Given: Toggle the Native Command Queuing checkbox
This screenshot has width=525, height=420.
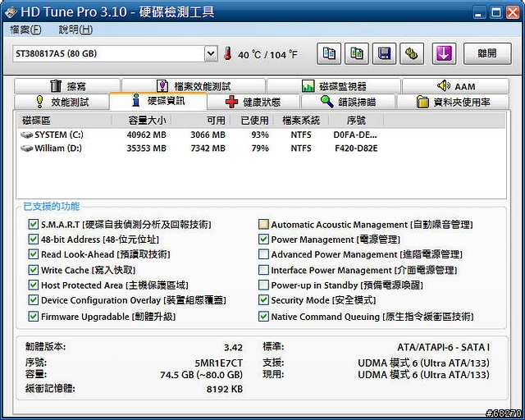Looking at the screenshot, I should tap(263, 316).
